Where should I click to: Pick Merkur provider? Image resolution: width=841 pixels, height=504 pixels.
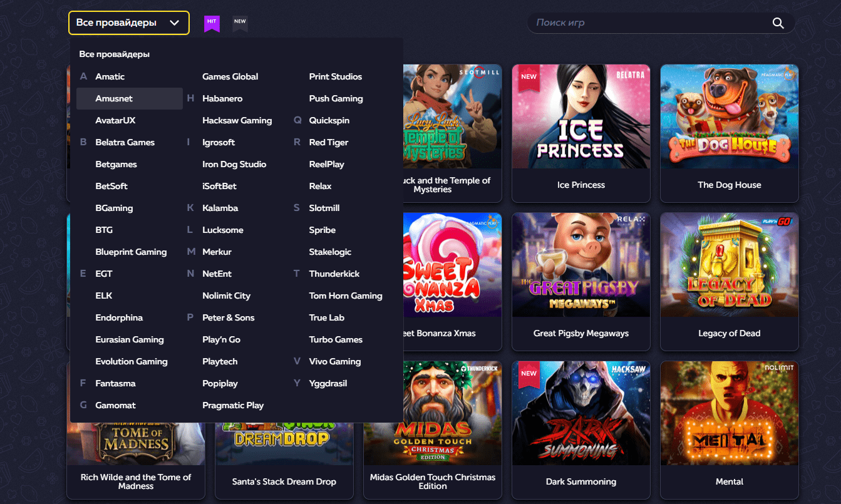coord(217,252)
